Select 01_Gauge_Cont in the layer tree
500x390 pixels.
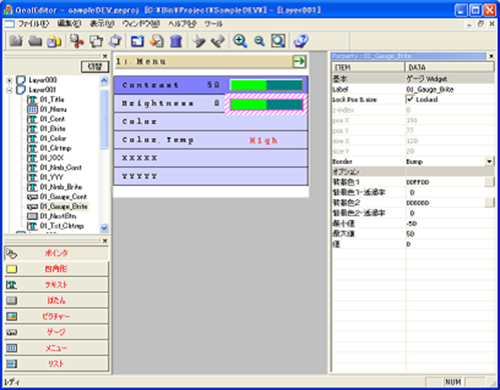(x=63, y=196)
